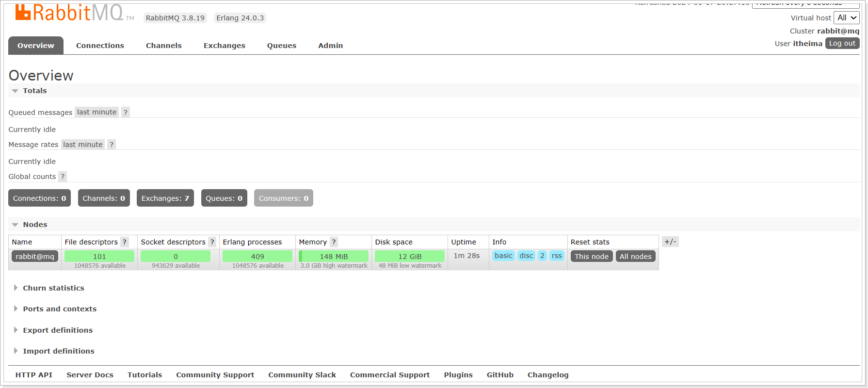Click the basic info tag
This screenshot has height=388, width=868.
pyautogui.click(x=503, y=256)
